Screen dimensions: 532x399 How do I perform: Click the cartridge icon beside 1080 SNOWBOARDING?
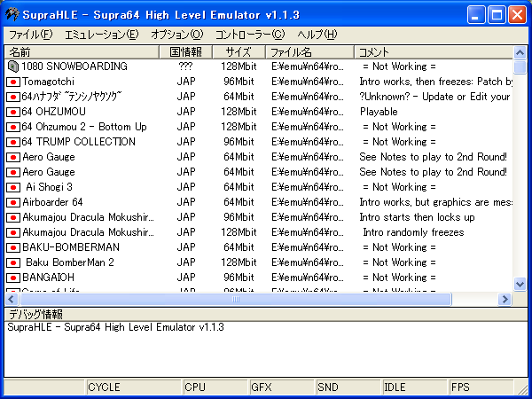(x=12, y=66)
